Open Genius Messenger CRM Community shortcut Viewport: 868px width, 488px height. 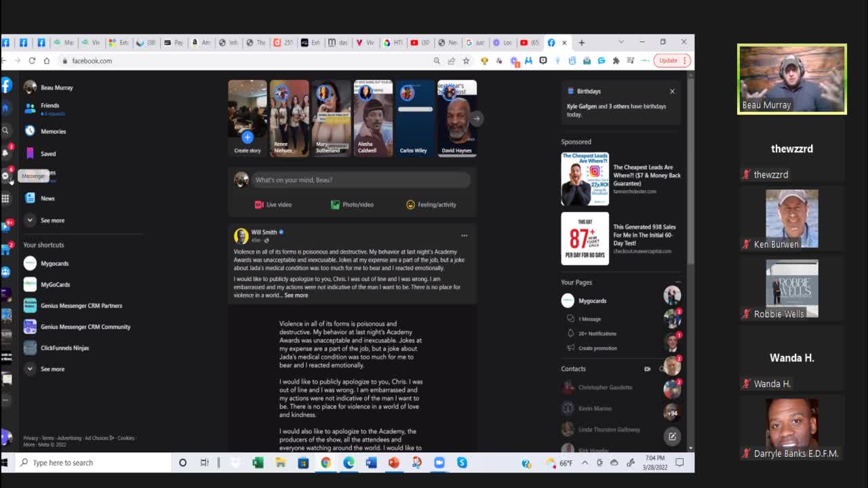click(85, 327)
